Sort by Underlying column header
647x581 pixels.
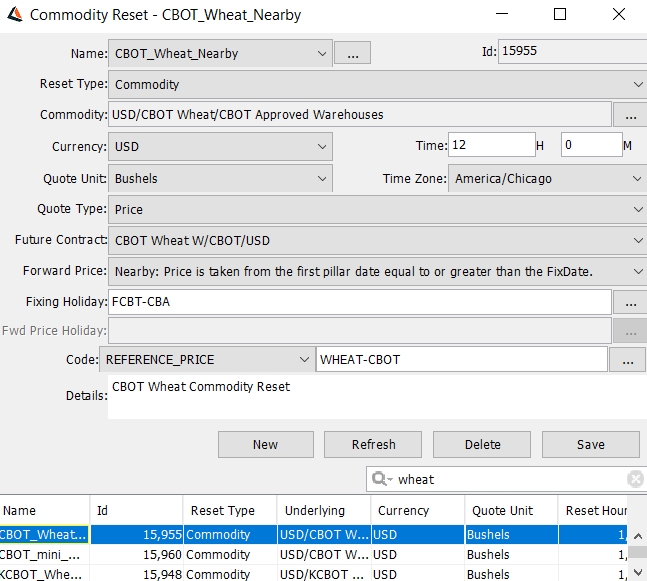[324, 510]
